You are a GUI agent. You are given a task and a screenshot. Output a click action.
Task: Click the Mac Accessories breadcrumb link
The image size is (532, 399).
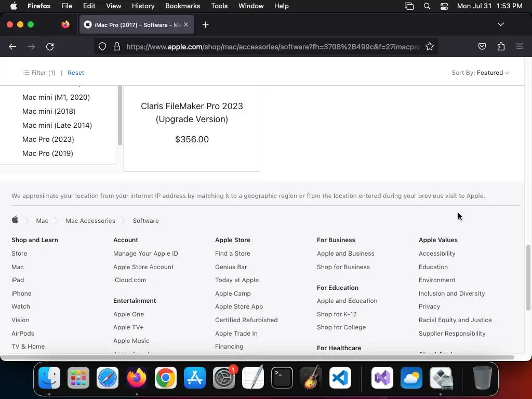(x=90, y=220)
